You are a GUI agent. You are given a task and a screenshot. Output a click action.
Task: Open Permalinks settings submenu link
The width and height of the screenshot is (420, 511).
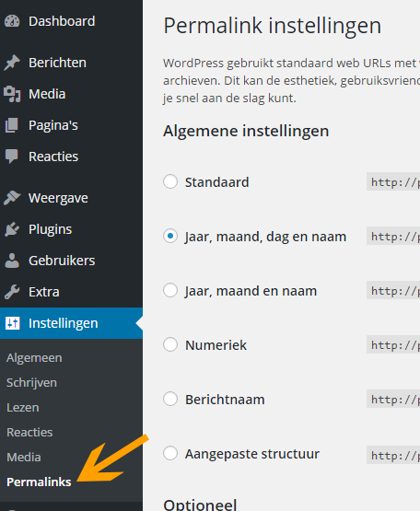(x=39, y=482)
